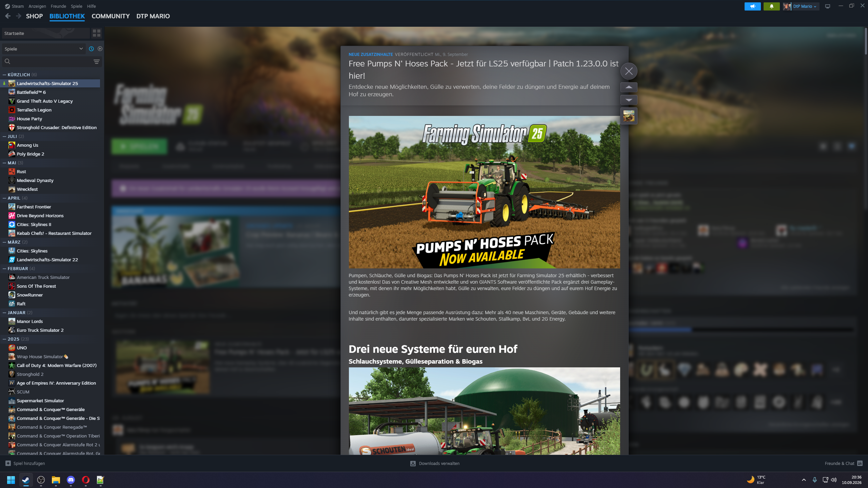Collapse the JULI section
The width and height of the screenshot is (868, 488).
[x=4, y=136]
